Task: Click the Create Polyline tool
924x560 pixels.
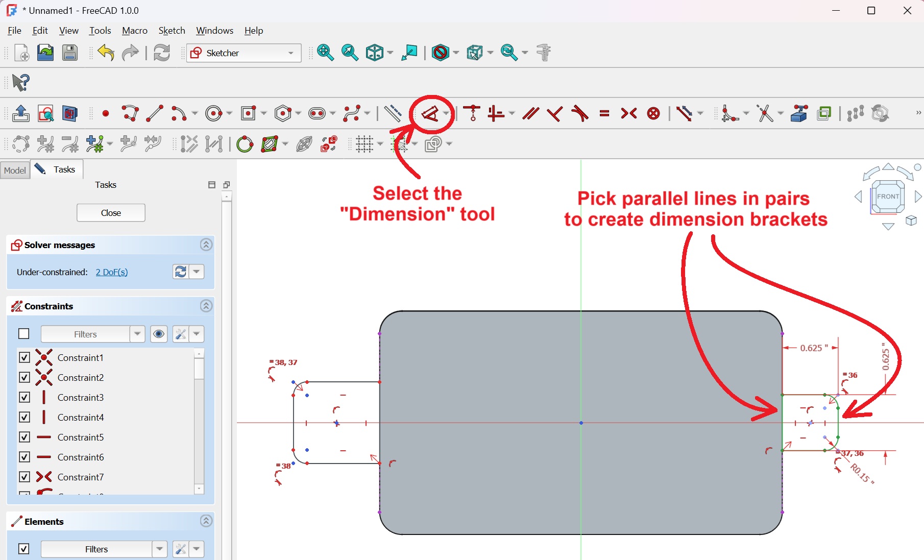Action: tap(130, 113)
